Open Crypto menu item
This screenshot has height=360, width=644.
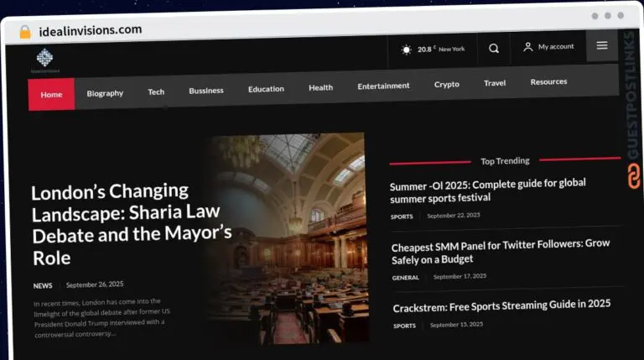pos(446,84)
